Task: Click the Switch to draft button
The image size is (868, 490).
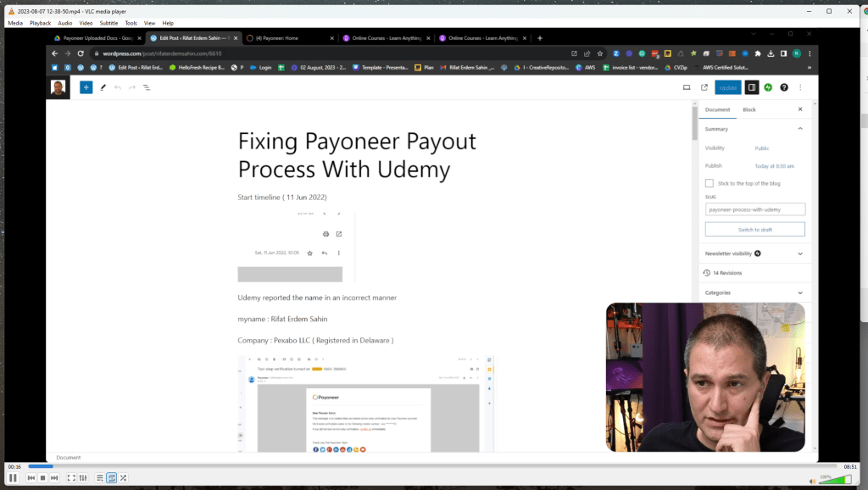Action: coord(755,229)
